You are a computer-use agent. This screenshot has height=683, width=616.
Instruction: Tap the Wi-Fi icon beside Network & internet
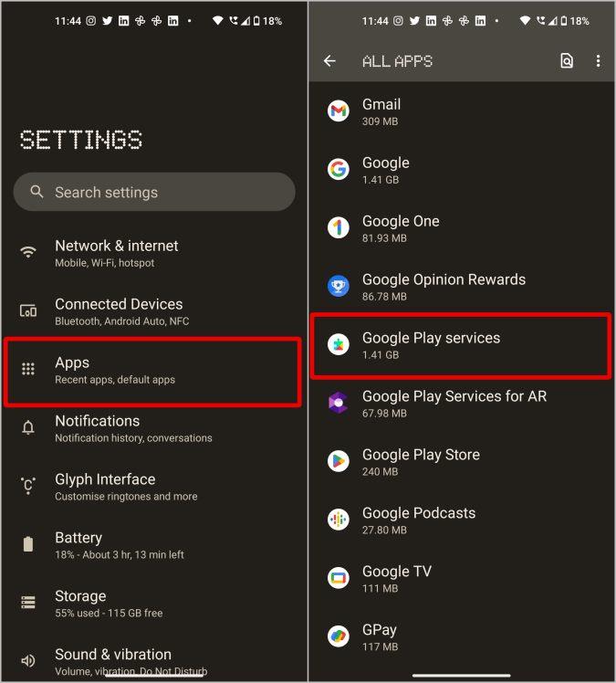point(28,252)
